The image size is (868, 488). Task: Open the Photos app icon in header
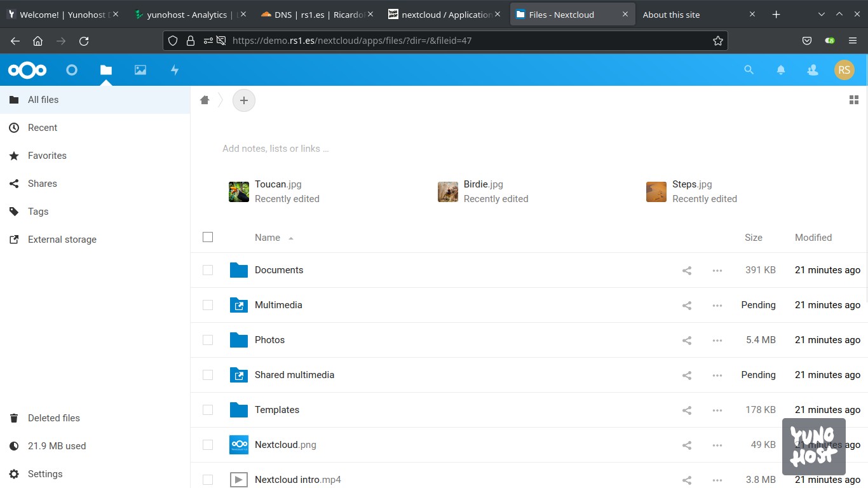click(x=140, y=70)
